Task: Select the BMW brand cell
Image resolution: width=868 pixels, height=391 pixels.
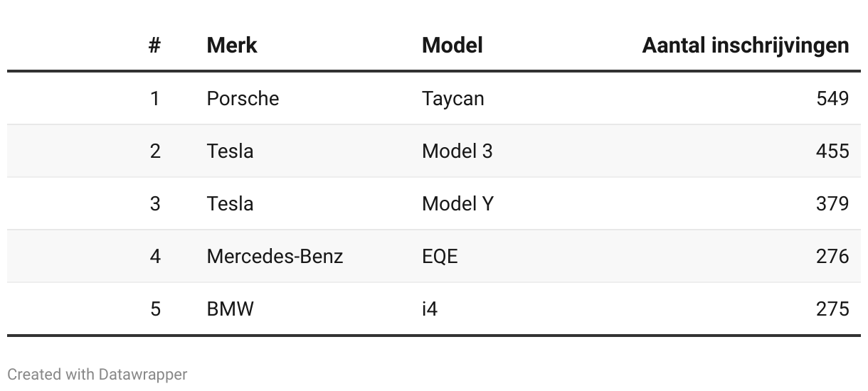Action: (230, 309)
